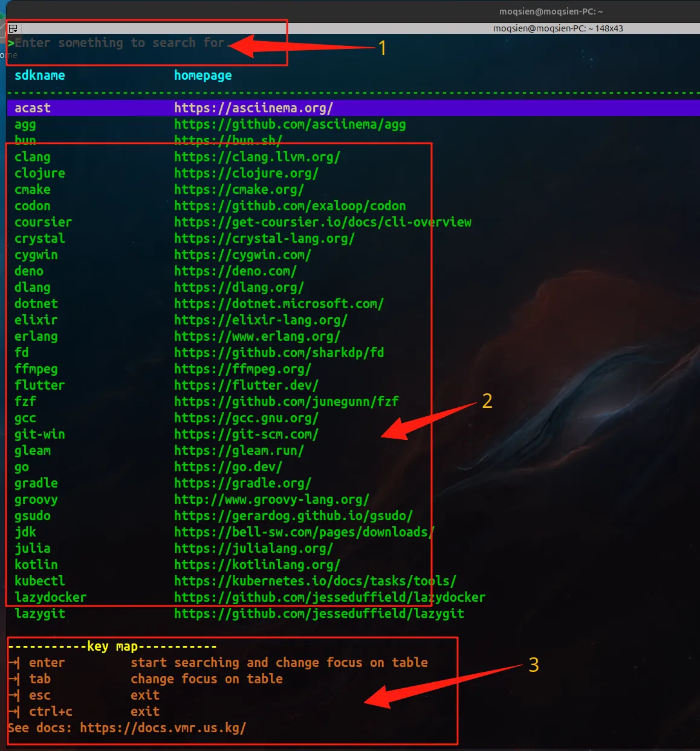
Task: Select the 'lazydocker' sdk name
Action: pyautogui.click(x=51, y=598)
